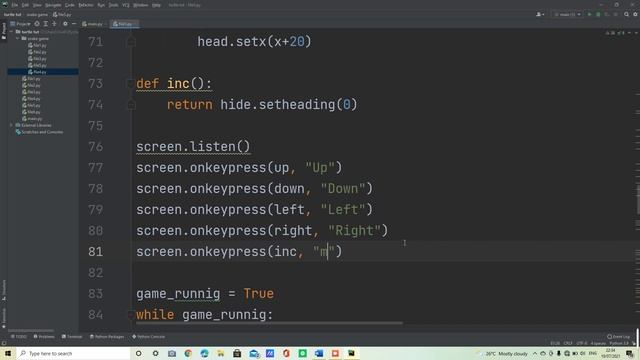Launch Microsoft Edge from the taskbar
This screenshot has height=360, width=640.
(x=204, y=353)
